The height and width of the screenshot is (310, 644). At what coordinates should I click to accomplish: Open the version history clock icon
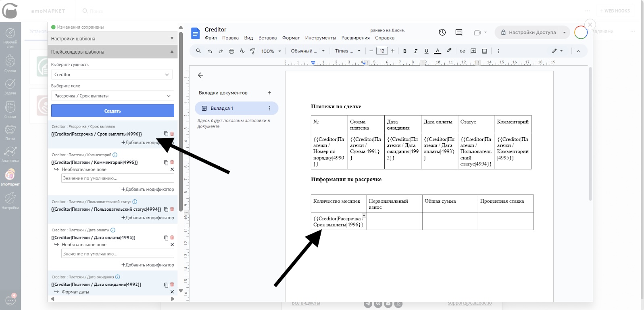click(x=442, y=32)
